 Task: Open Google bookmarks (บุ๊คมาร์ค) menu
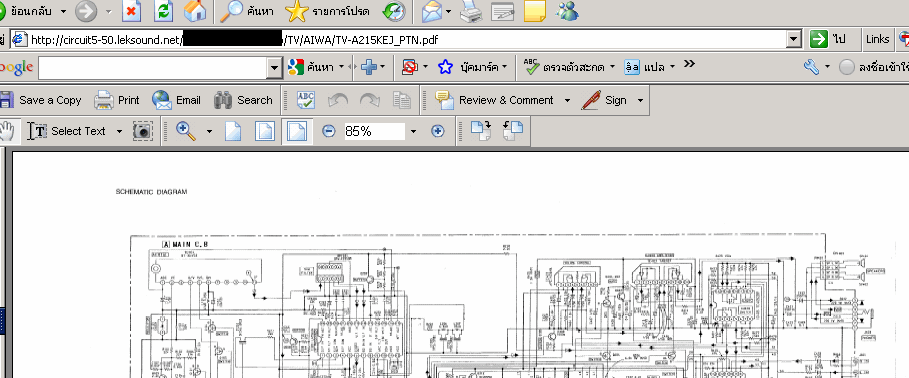coord(472,67)
